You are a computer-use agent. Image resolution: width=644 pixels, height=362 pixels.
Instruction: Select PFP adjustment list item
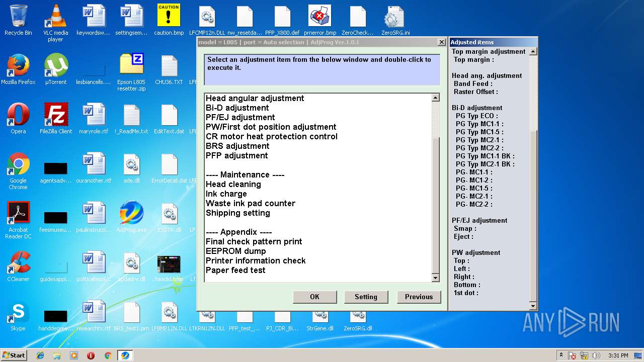(236, 155)
